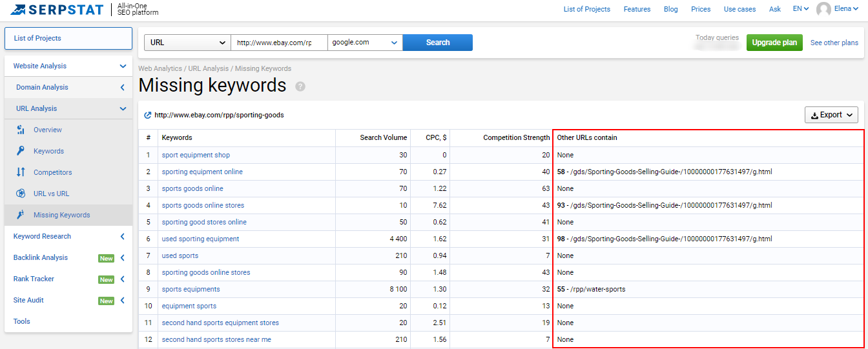
Task: Click the Other URLs cell starting with 58
Action: click(665, 172)
